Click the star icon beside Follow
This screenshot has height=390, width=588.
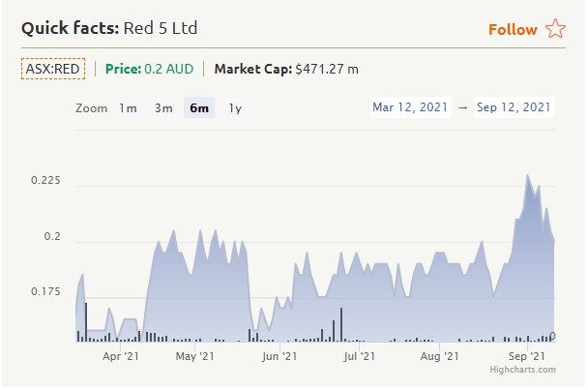[555, 29]
